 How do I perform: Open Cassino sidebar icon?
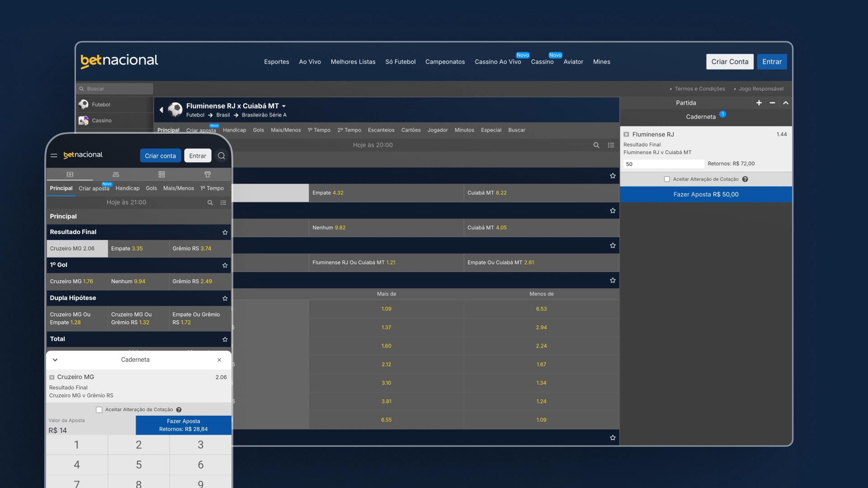coord(84,121)
